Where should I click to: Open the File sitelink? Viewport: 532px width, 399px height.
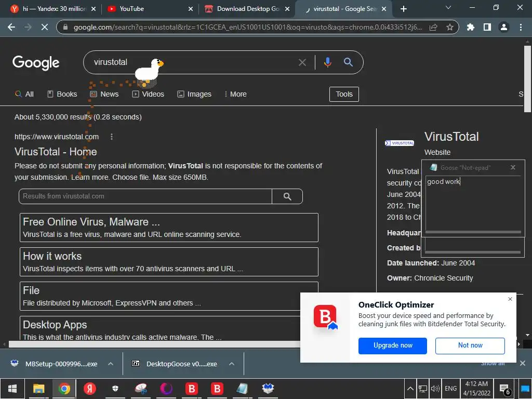pos(31,290)
